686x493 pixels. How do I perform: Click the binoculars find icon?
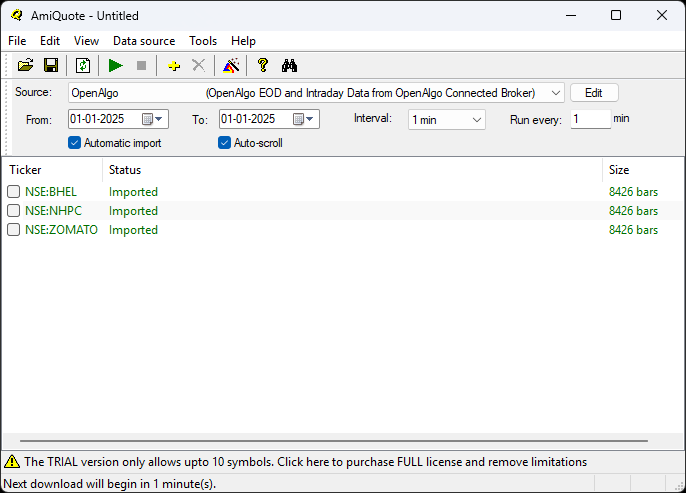289,66
